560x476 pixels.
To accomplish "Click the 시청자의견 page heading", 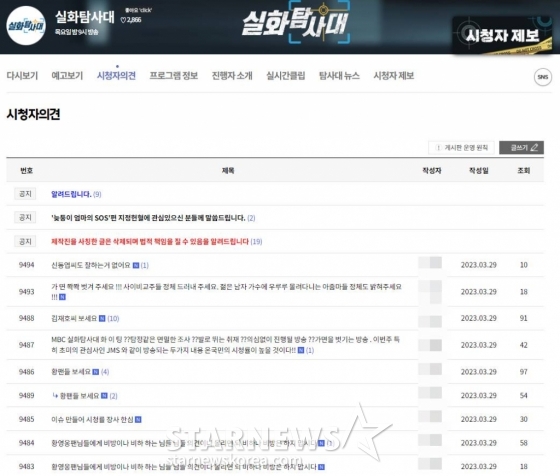I will point(33,114).
